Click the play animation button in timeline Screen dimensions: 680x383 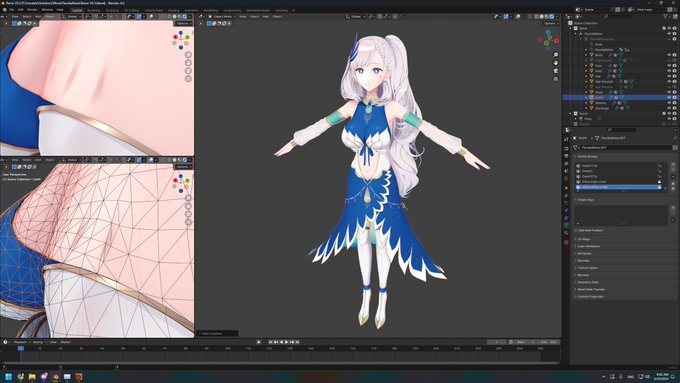(x=287, y=342)
